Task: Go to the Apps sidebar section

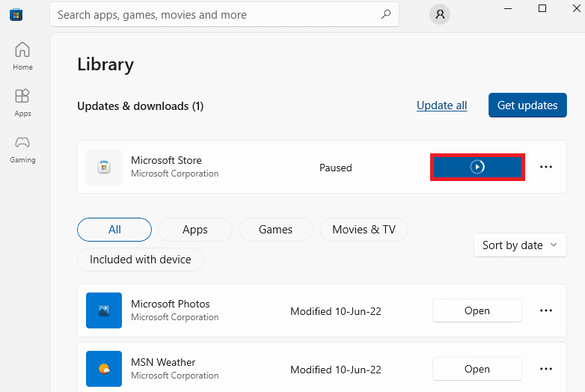Action: [22, 102]
